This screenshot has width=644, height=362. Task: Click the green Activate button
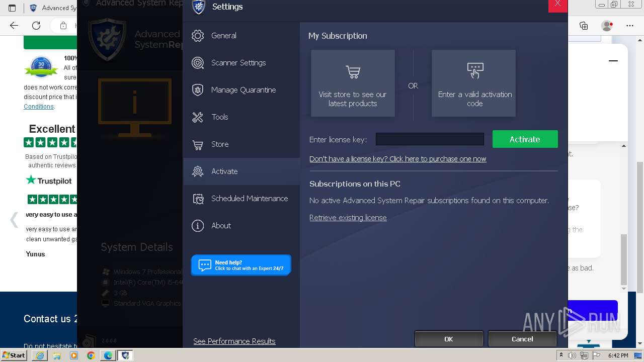pyautogui.click(x=525, y=139)
